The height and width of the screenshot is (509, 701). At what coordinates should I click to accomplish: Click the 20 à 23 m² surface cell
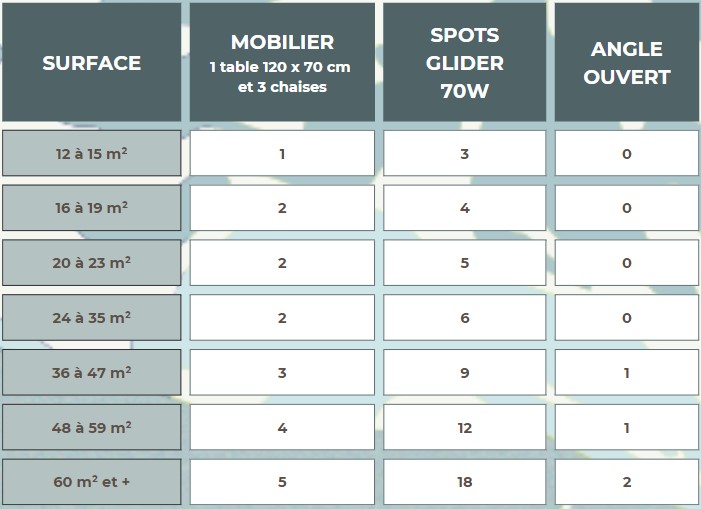[x=92, y=263]
